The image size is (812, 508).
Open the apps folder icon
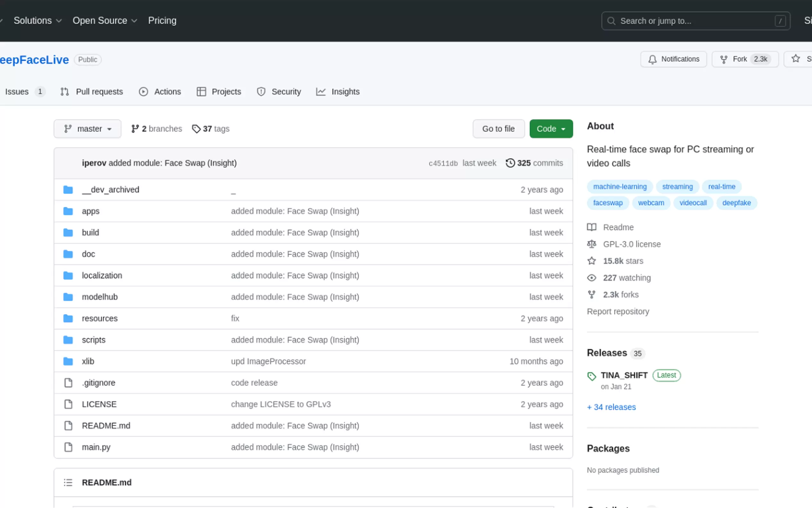tap(68, 211)
